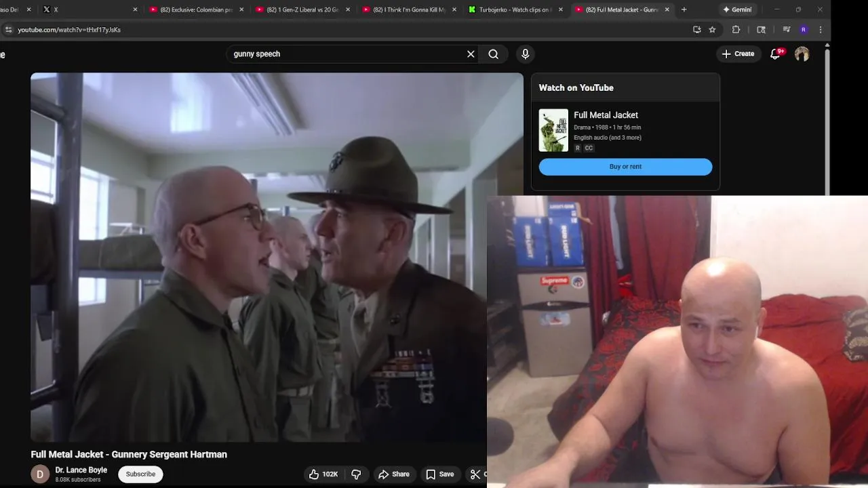Dislike the video with thumbs down
The height and width of the screenshot is (488, 868).
coord(356,474)
